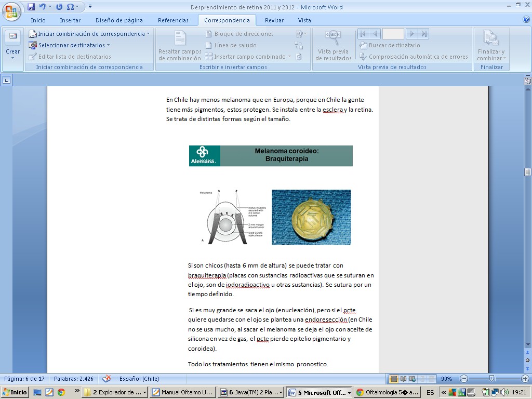Switch to the Revisar tab
The height and width of the screenshot is (399, 532).
274,20
